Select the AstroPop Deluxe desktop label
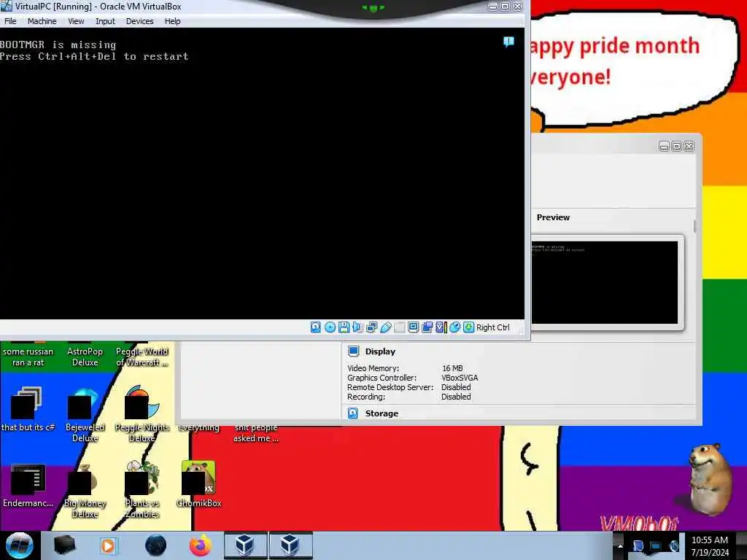Viewport: 747px width, 560px height. point(85,357)
